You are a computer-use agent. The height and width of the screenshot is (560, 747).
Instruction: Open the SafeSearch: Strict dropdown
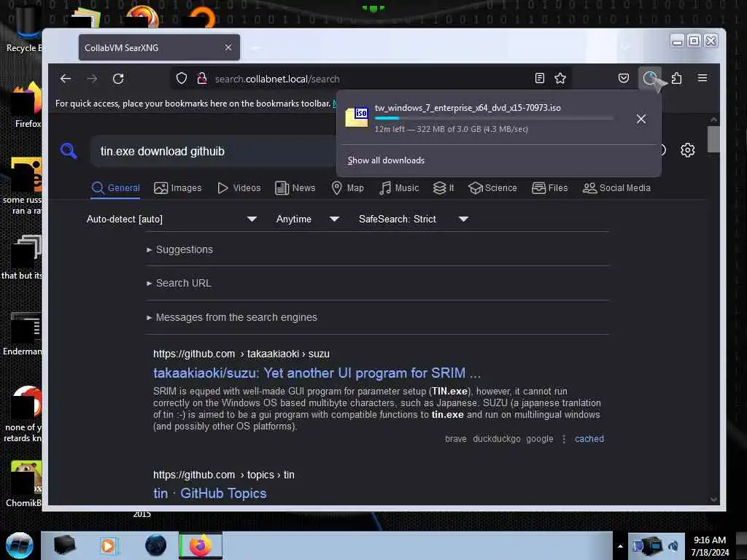click(414, 219)
